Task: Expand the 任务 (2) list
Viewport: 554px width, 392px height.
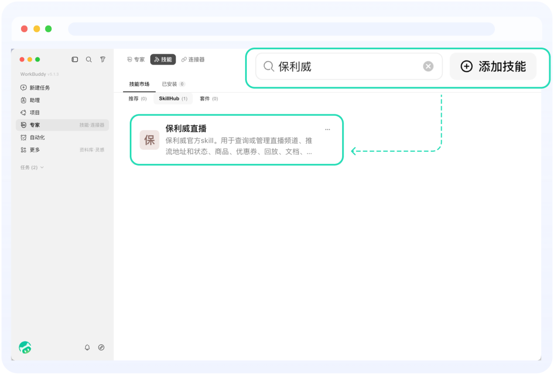Action: (32, 168)
